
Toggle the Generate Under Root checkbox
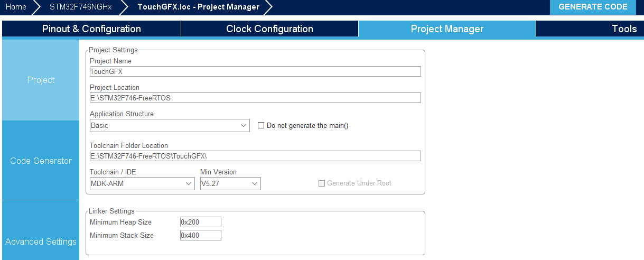click(321, 183)
